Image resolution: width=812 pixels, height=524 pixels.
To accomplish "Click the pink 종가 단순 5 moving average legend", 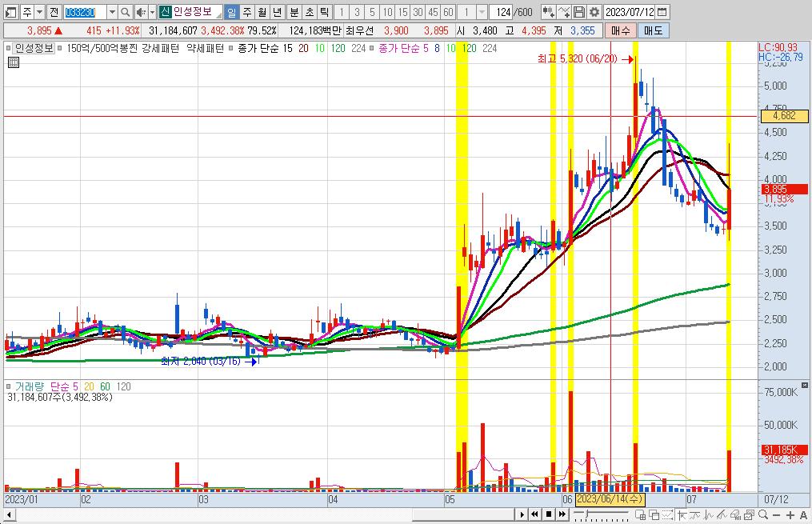I will click(403, 48).
